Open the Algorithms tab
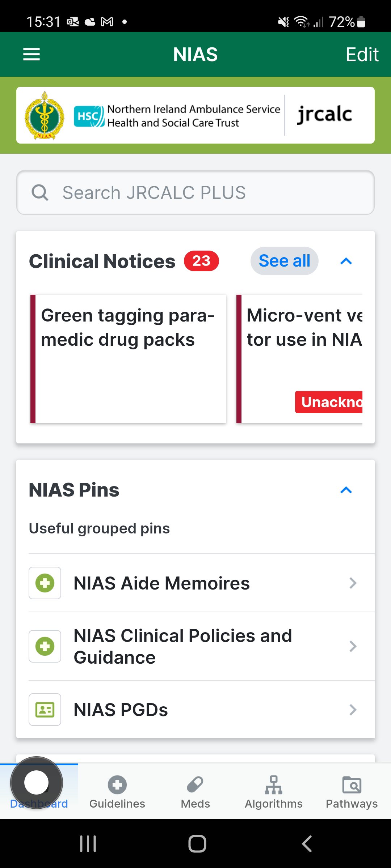The image size is (391, 868). [274, 791]
